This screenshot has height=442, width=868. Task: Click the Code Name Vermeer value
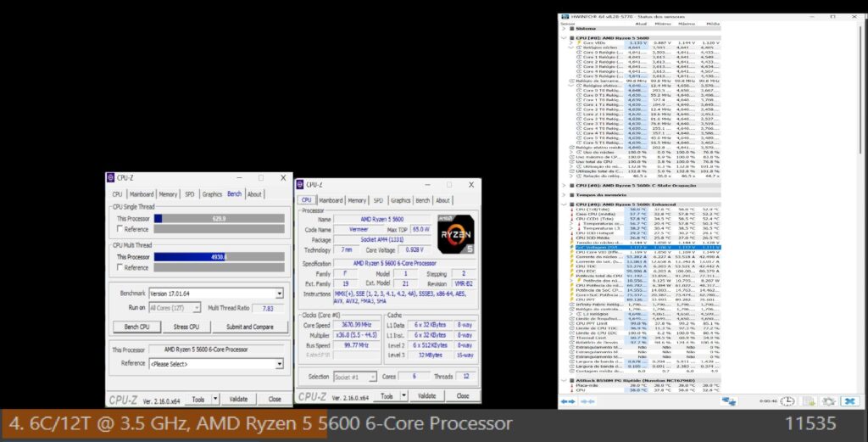[x=359, y=229]
